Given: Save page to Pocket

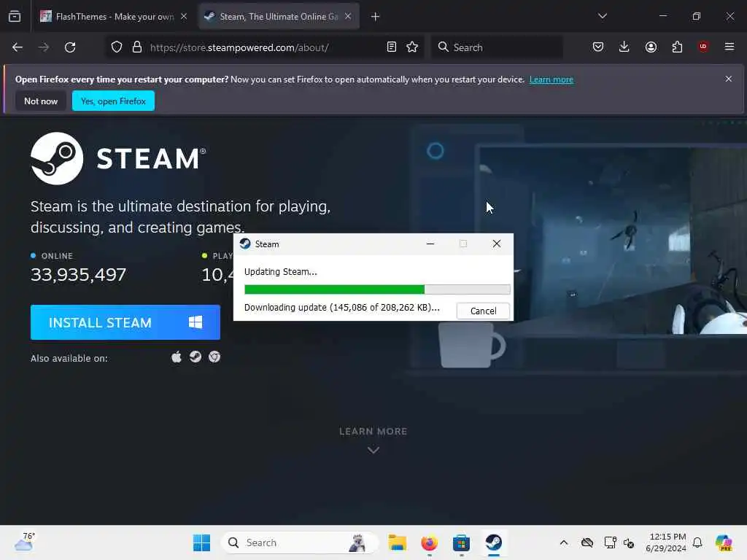Looking at the screenshot, I should pyautogui.click(x=598, y=47).
